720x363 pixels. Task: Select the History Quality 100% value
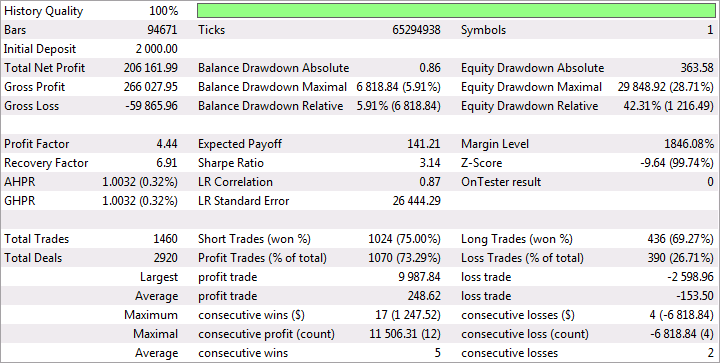coord(163,11)
